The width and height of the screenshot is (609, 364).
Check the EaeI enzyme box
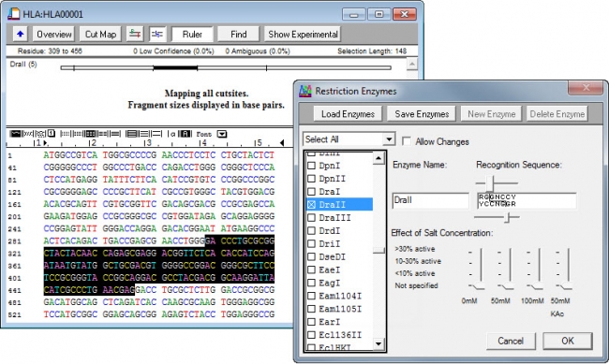coord(311,269)
